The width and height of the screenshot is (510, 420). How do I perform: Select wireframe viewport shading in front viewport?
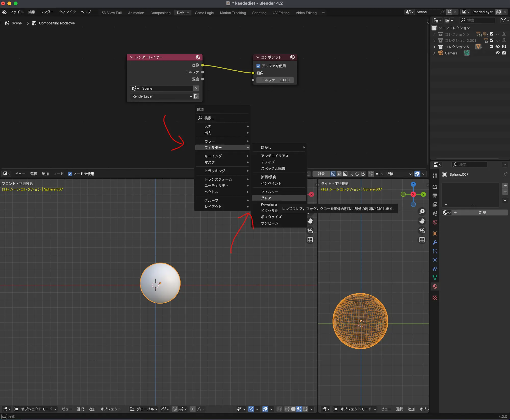tap(287, 409)
